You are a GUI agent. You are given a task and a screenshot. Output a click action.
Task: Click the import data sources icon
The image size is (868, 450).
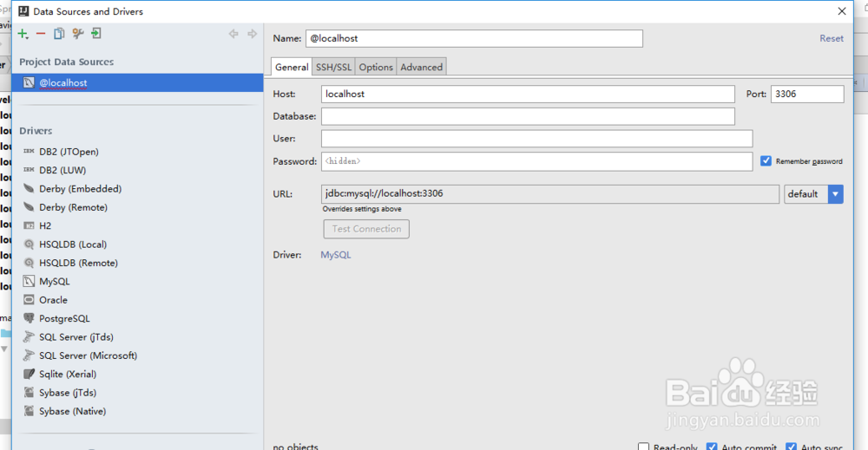[96, 34]
